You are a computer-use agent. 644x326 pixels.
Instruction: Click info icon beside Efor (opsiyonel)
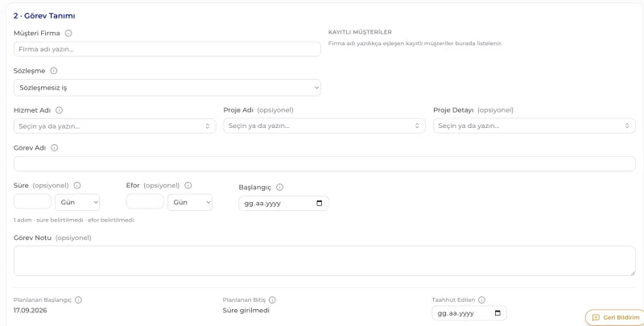188,185
